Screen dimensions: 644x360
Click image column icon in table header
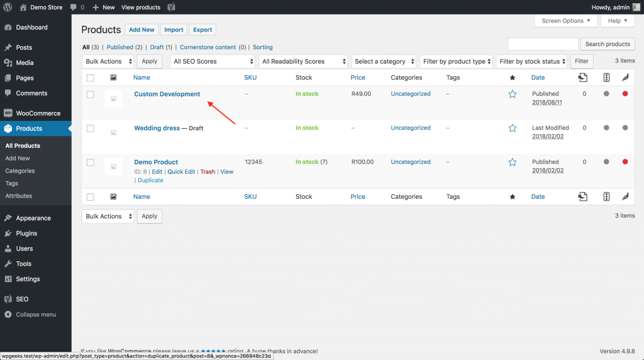113,77
